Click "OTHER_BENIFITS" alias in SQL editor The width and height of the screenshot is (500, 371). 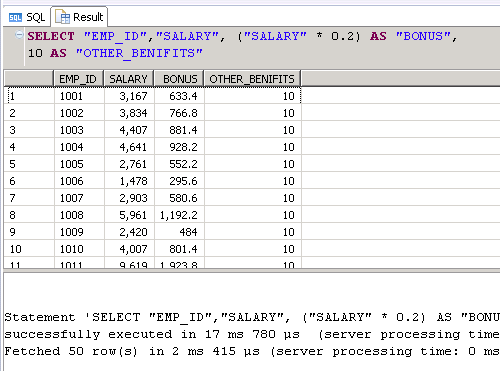pyautogui.click(x=139, y=53)
